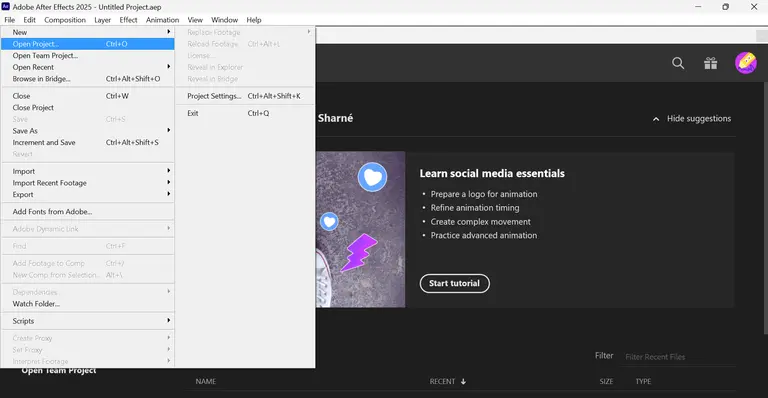Click the recent sort arrow icon

tap(463, 381)
